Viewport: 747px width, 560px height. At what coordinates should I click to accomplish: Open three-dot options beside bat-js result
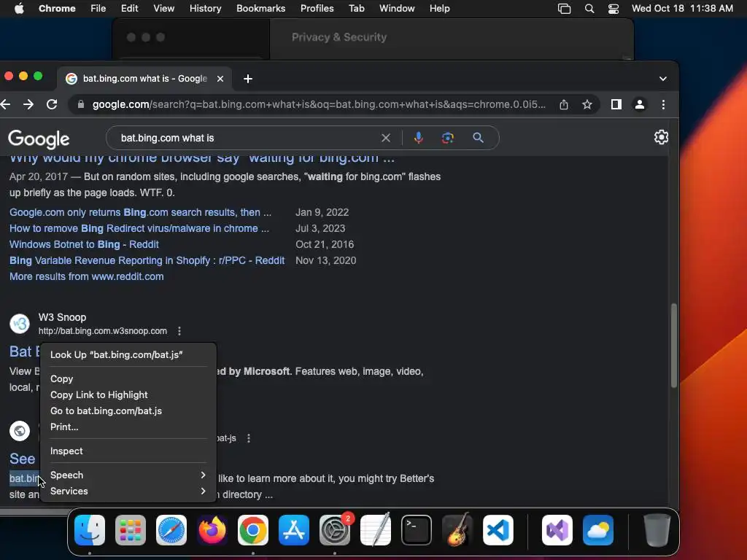coord(249,438)
